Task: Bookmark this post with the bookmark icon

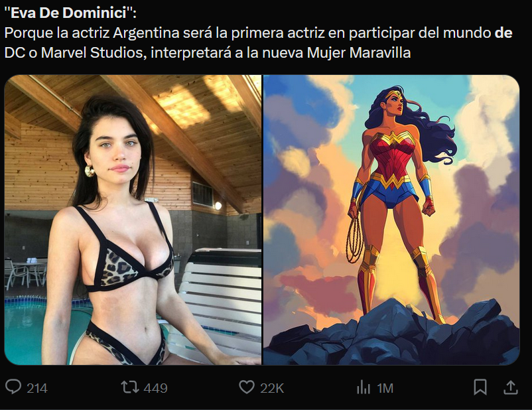Action: [x=480, y=387]
